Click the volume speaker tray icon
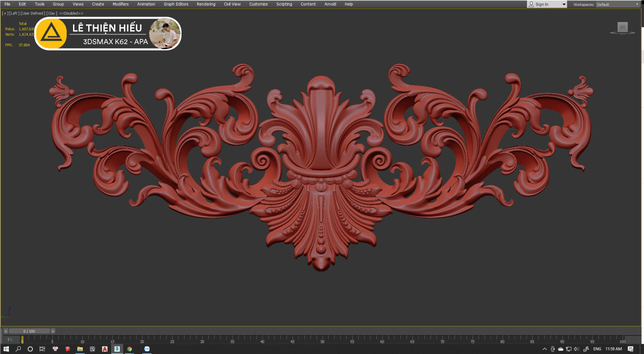 coord(576,349)
